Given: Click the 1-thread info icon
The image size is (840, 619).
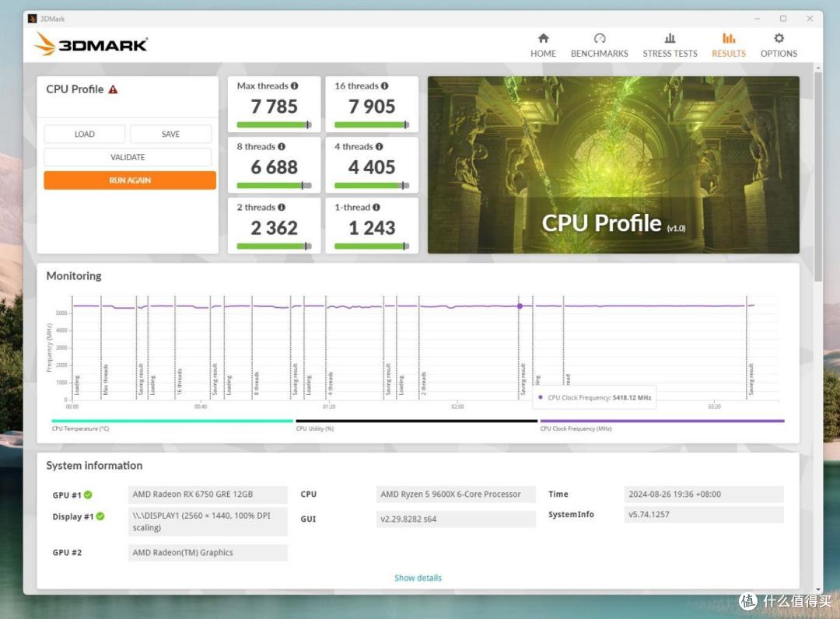Looking at the screenshot, I should (376, 207).
